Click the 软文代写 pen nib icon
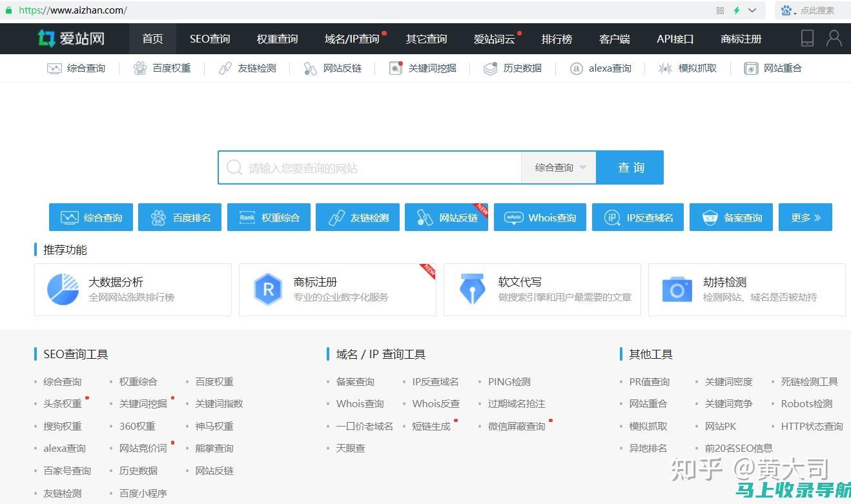The height and width of the screenshot is (504, 851). [472, 289]
